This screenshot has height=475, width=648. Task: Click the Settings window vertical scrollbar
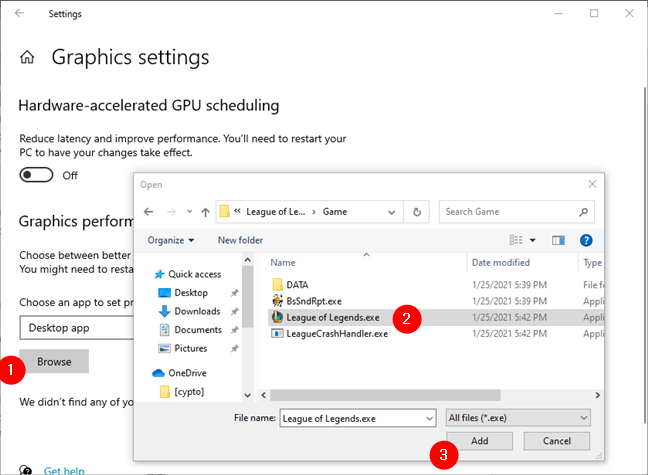(x=645, y=255)
